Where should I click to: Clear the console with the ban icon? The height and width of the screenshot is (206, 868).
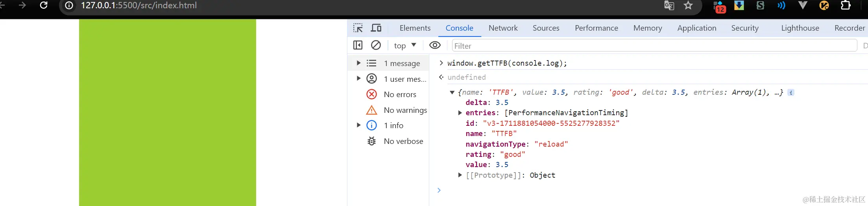tap(376, 45)
